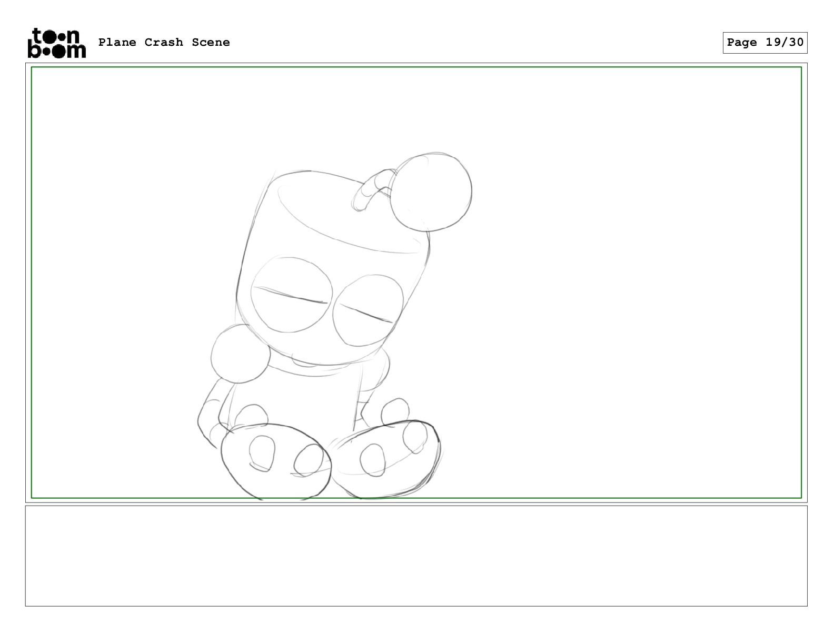
Task: Click the Toon Boom logo
Action: [56, 43]
